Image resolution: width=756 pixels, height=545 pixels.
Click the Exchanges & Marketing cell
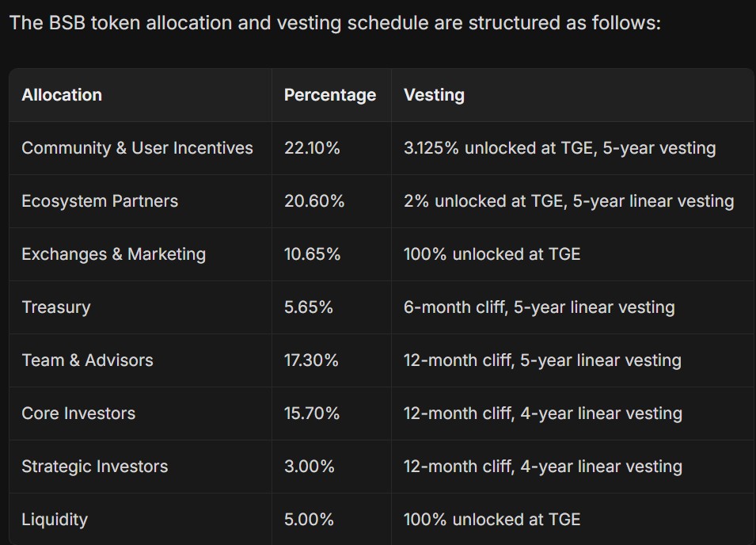click(113, 254)
